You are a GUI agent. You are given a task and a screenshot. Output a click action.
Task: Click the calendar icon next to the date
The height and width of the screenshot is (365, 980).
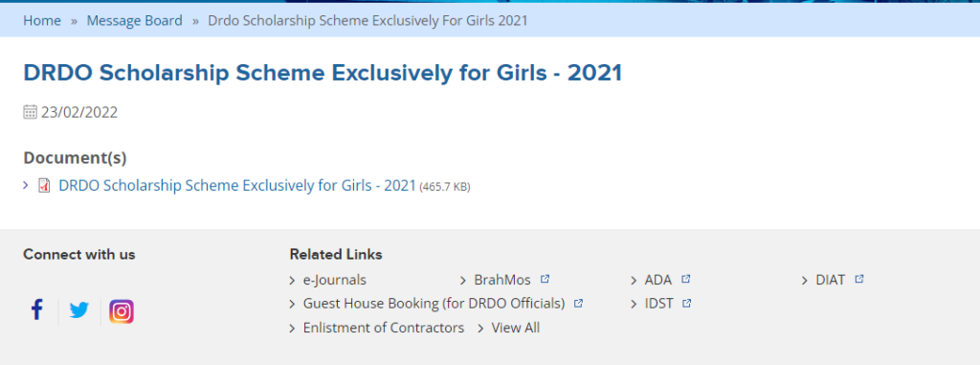pos(30,112)
